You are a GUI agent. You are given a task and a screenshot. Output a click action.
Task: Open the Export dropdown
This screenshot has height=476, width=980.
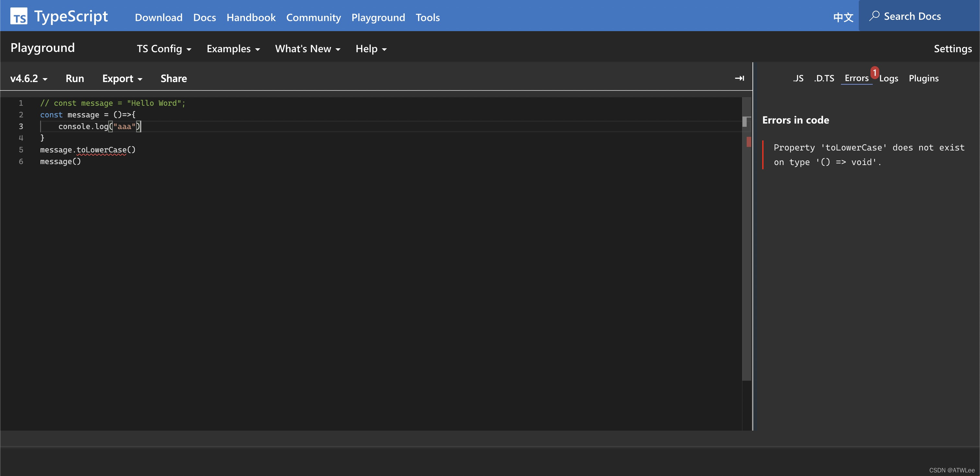[122, 78]
